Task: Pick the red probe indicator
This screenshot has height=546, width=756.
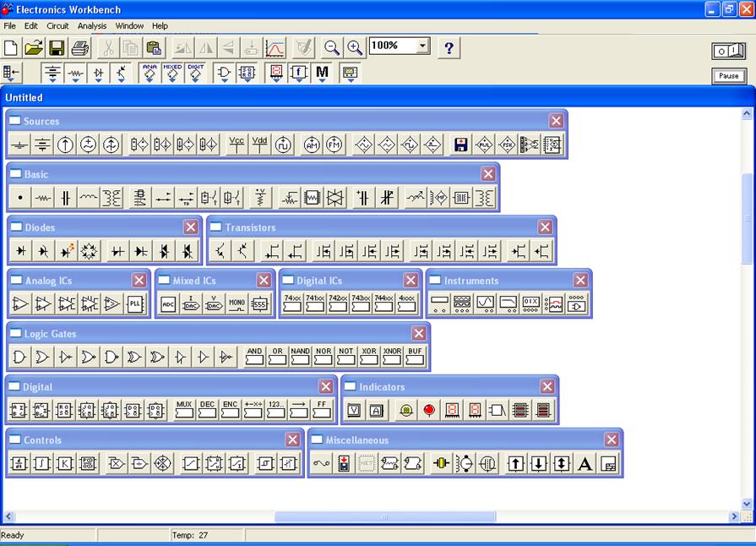Action: click(428, 410)
